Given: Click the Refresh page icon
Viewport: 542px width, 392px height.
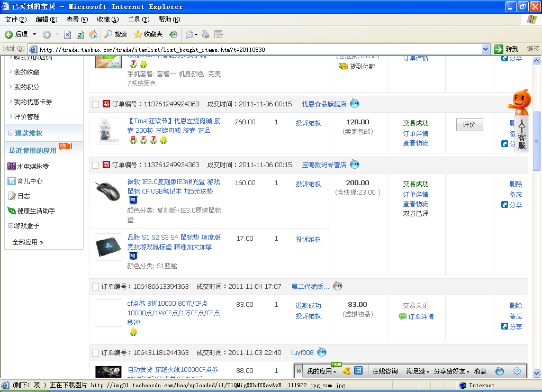Looking at the screenshot, I should pos(80,34).
